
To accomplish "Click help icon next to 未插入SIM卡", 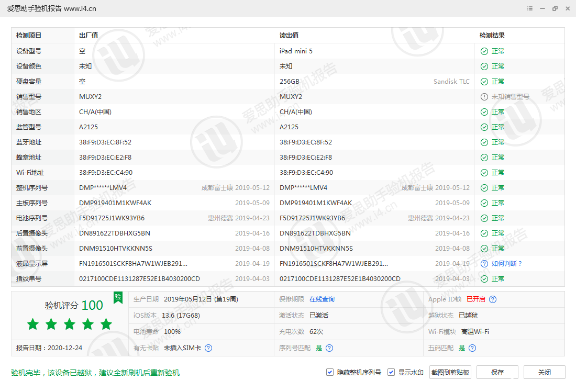I will pyautogui.click(x=208, y=348).
